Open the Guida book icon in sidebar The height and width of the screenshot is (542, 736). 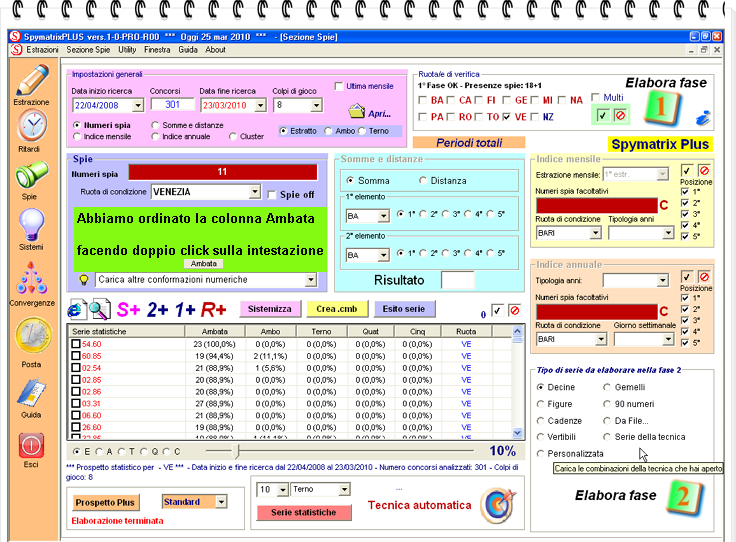[x=31, y=394]
